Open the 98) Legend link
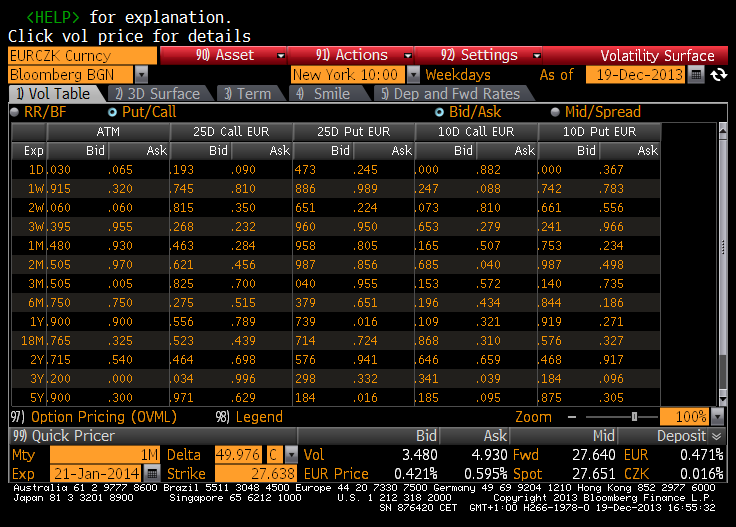 (249, 417)
